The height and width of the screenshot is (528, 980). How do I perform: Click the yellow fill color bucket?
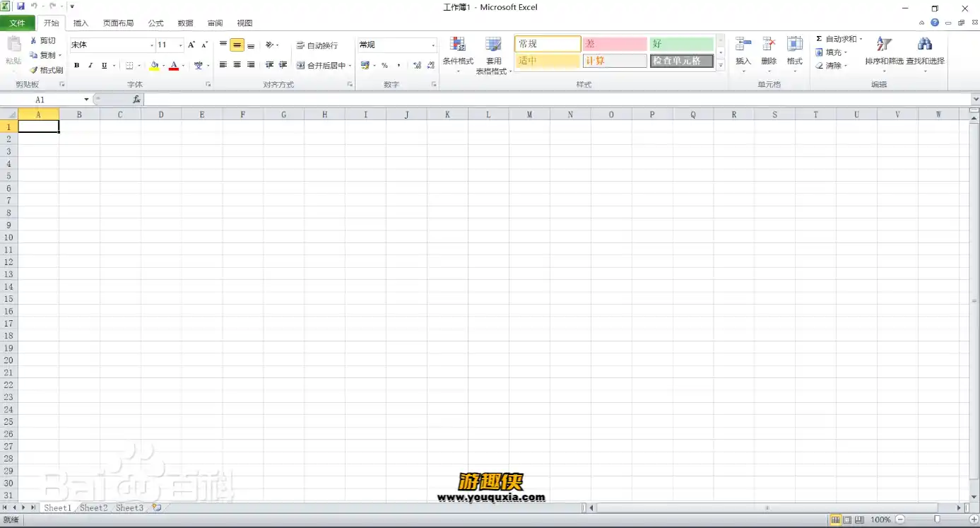pos(154,66)
